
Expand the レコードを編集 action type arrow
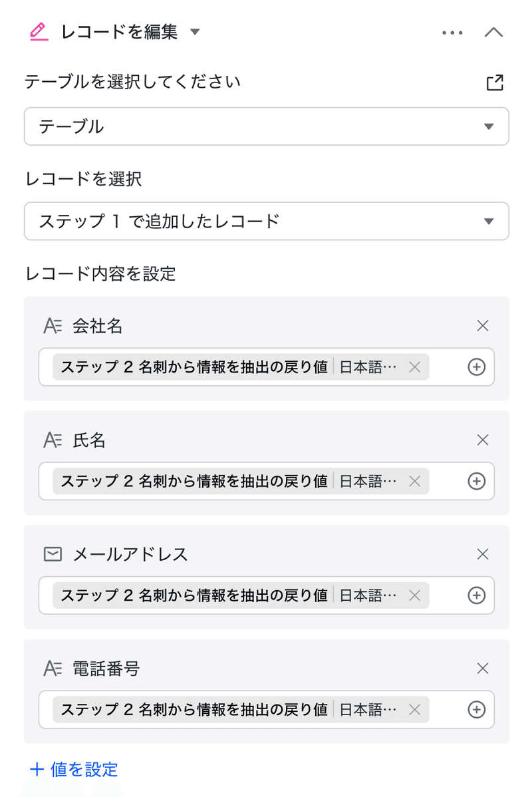coord(195,32)
